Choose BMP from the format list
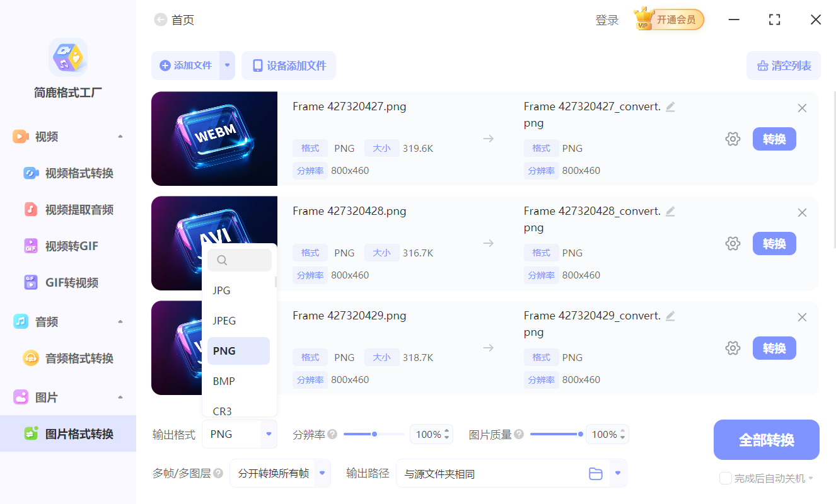 pyautogui.click(x=238, y=381)
